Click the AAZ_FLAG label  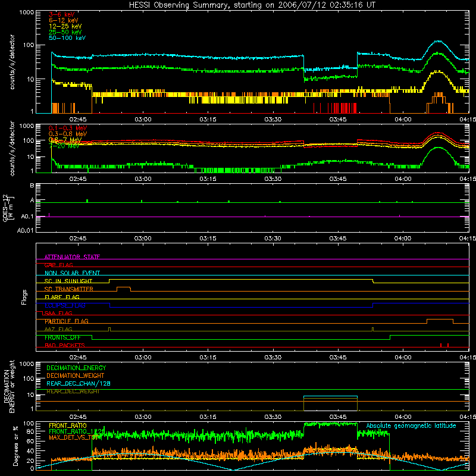[58, 329]
